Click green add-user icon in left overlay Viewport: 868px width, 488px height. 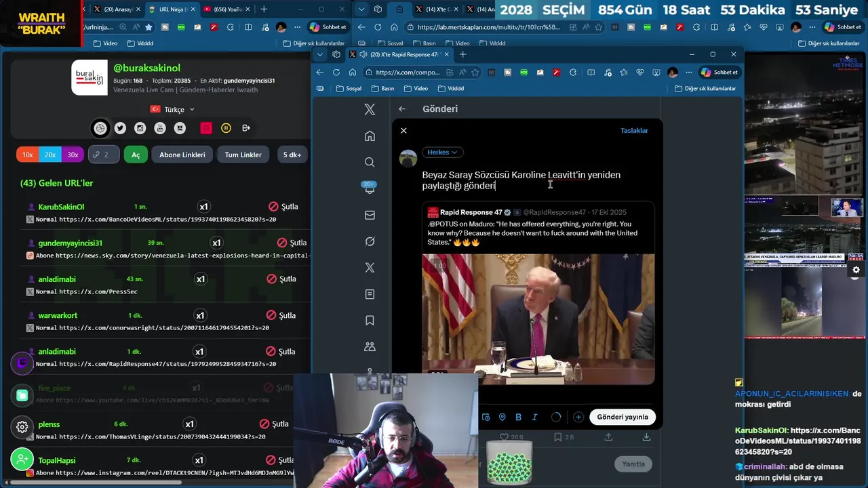coord(22,459)
